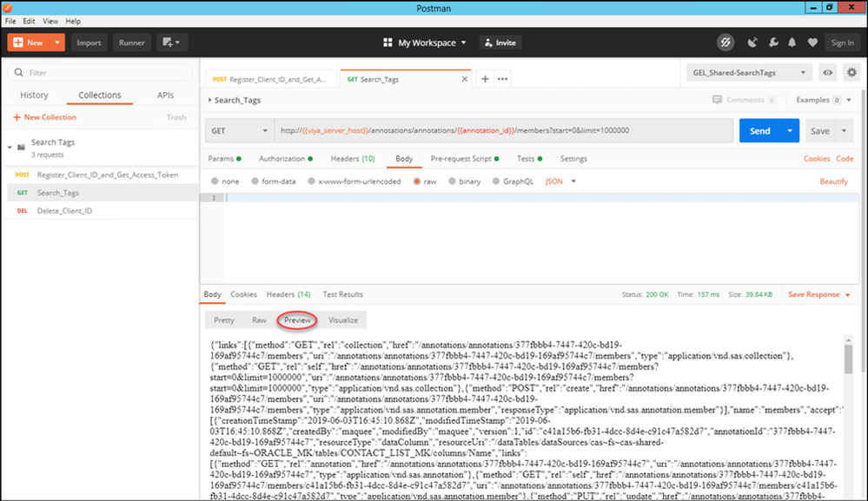
Task: Open the manage environments gear icon
Action: pyautogui.click(x=851, y=72)
